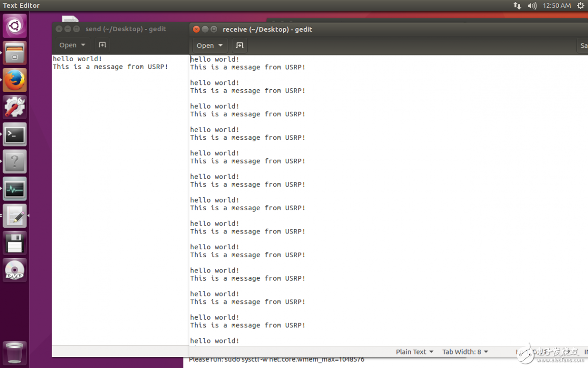Click the 12:50 AM clock

(557, 6)
